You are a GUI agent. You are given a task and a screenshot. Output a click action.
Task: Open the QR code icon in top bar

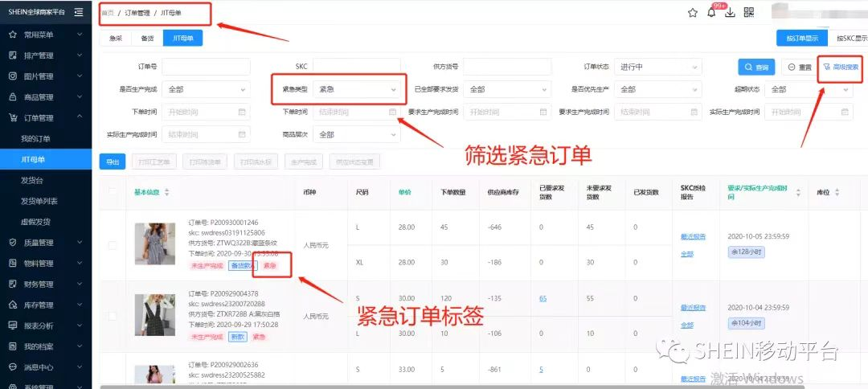point(749,12)
